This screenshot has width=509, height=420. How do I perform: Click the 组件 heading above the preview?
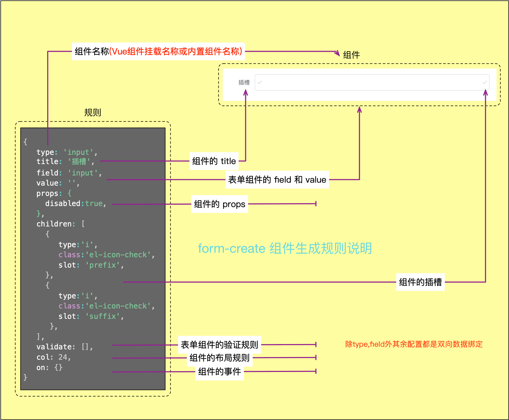click(x=351, y=55)
